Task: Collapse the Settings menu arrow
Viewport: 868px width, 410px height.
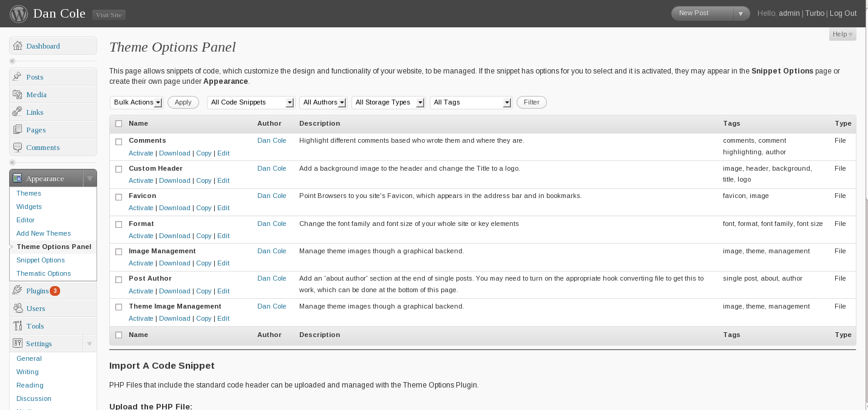Action: coord(89,344)
